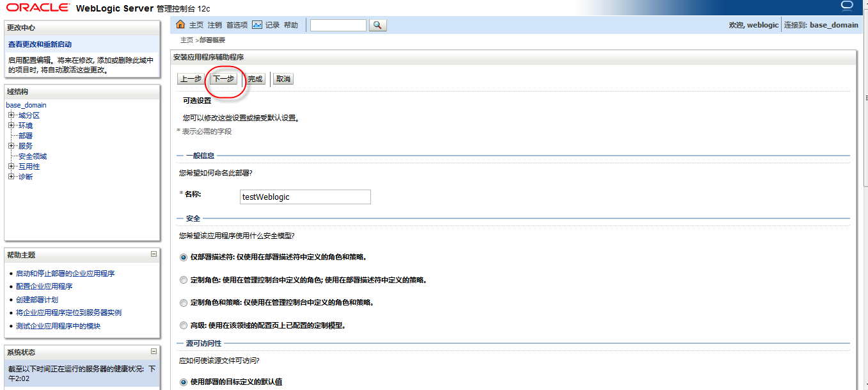Open the 帮助 menu item
Image resolution: width=868 pixels, height=390 pixels.
291,25
